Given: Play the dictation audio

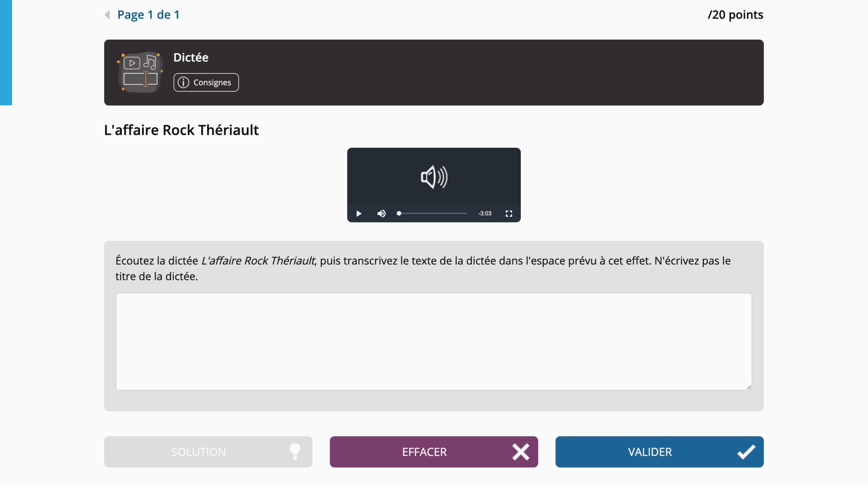Looking at the screenshot, I should pyautogui.click(x=359, y=213).
